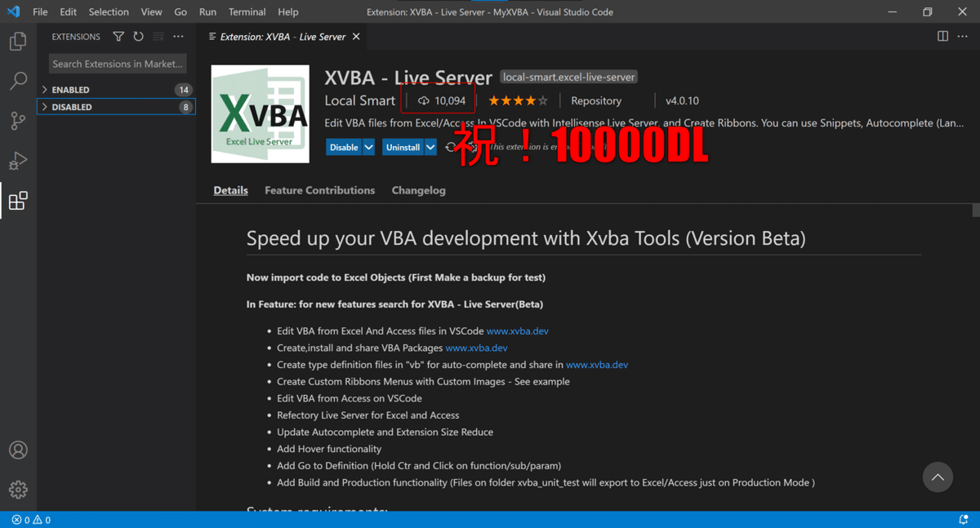Open the Explorer view in activity bar

[x=18, y=41]
